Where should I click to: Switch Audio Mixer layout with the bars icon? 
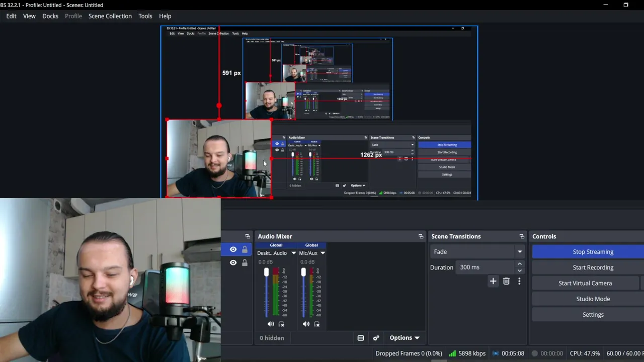pos(361,338)
